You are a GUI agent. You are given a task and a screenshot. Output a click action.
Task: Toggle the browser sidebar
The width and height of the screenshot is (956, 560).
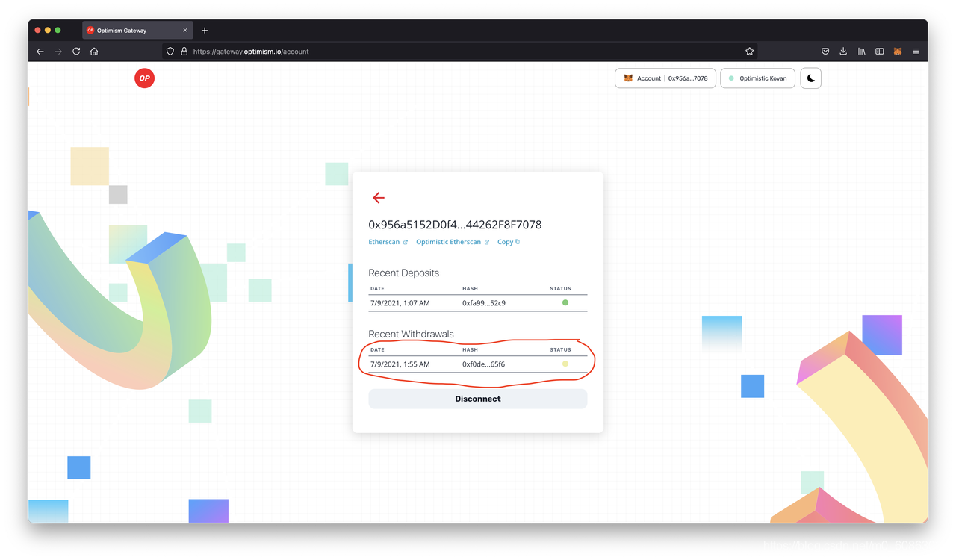click(880, 52)
